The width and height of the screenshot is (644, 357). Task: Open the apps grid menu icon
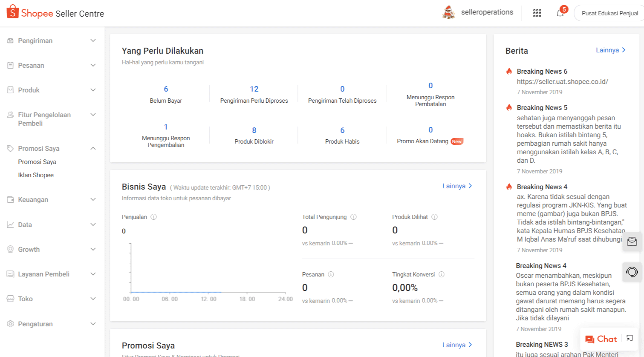coord(537,13)
